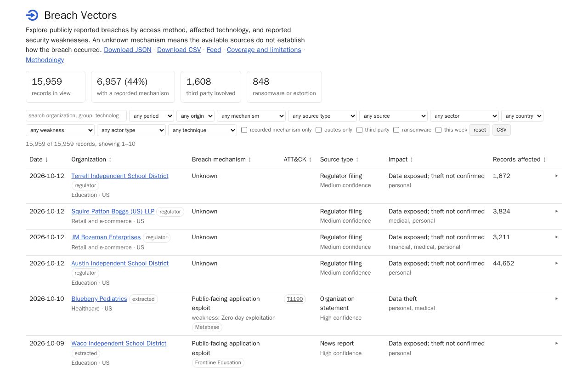
Task: Sort by Records affected column
Action: click(x=520, y=160)
